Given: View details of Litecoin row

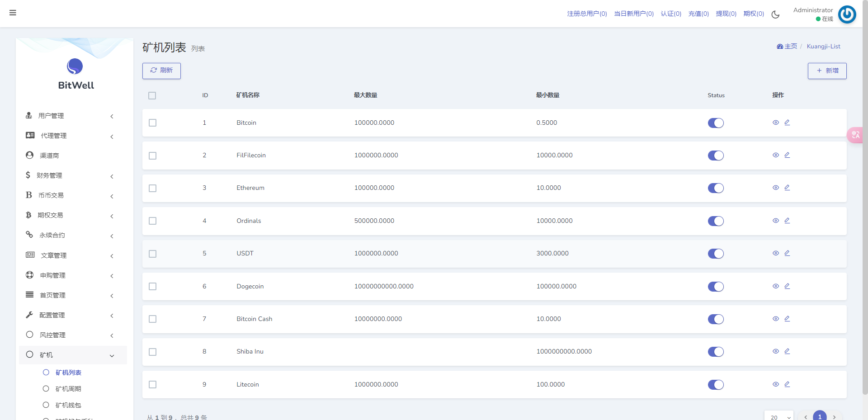Looking at the screenshot, I should point(776,384).
